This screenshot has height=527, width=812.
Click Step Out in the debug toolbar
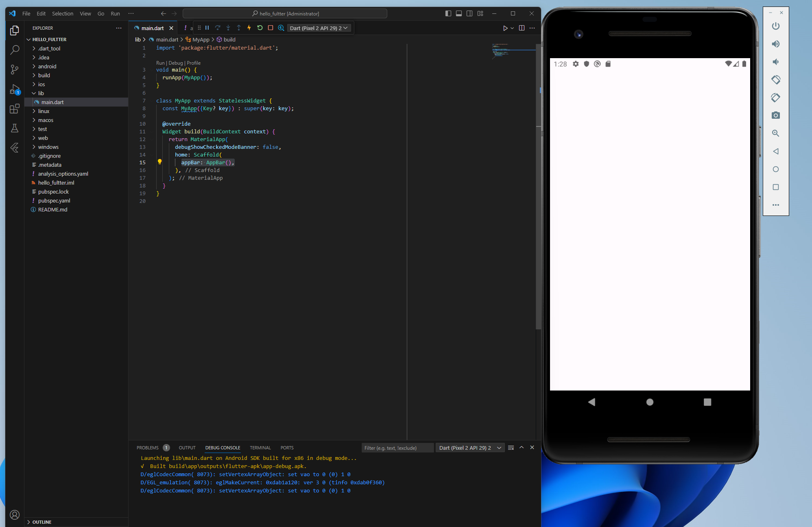click(239, 28)
